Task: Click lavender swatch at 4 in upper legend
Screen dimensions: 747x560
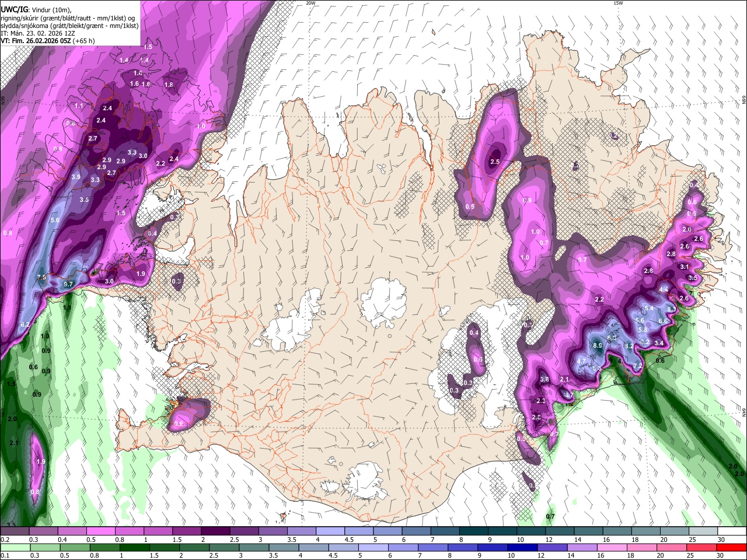Action: click(x=330, y=531)
